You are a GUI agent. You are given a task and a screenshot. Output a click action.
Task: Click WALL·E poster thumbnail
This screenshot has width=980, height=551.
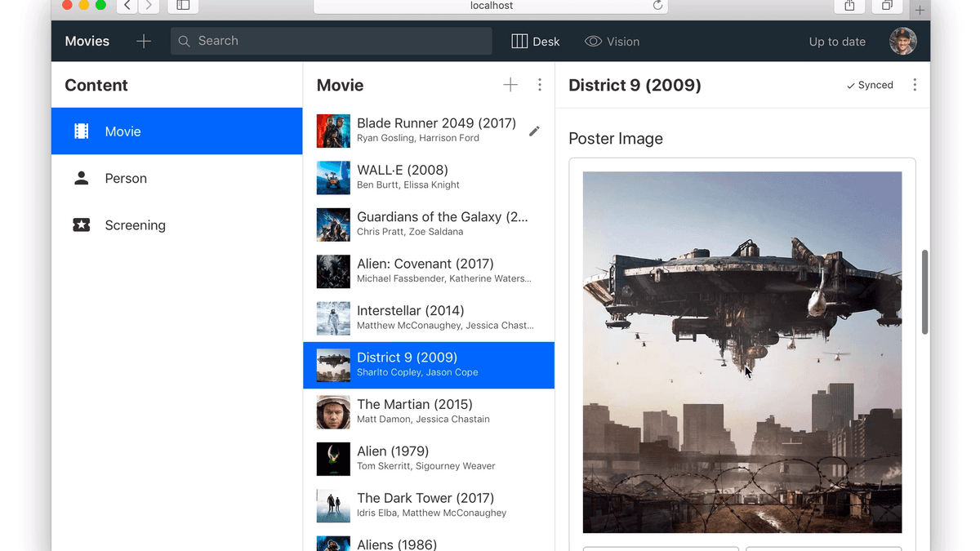pyautogui.click(x=333, y=178)
